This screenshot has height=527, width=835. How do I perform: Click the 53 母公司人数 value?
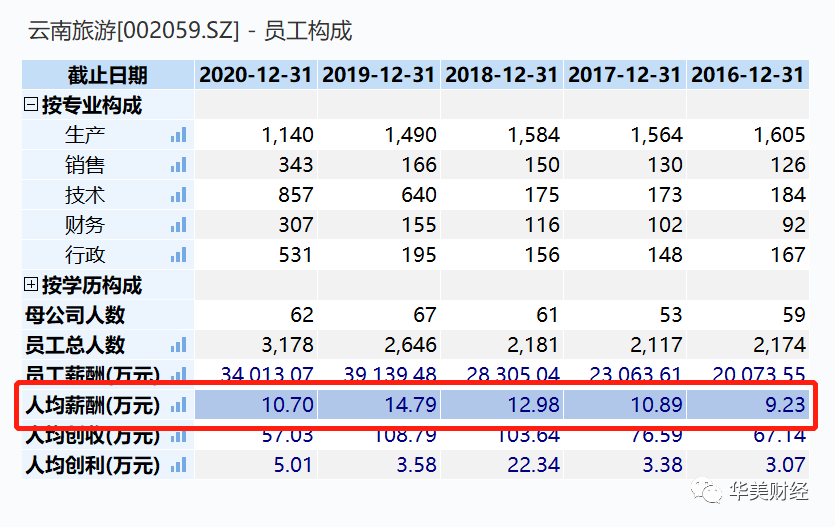pos(671,315)
